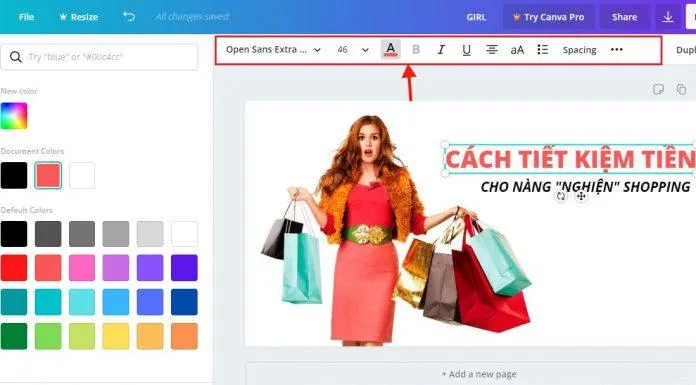Screen dimensions: 696x385
Task: Pick royal blue default color
Action: (x=150, y=302)
